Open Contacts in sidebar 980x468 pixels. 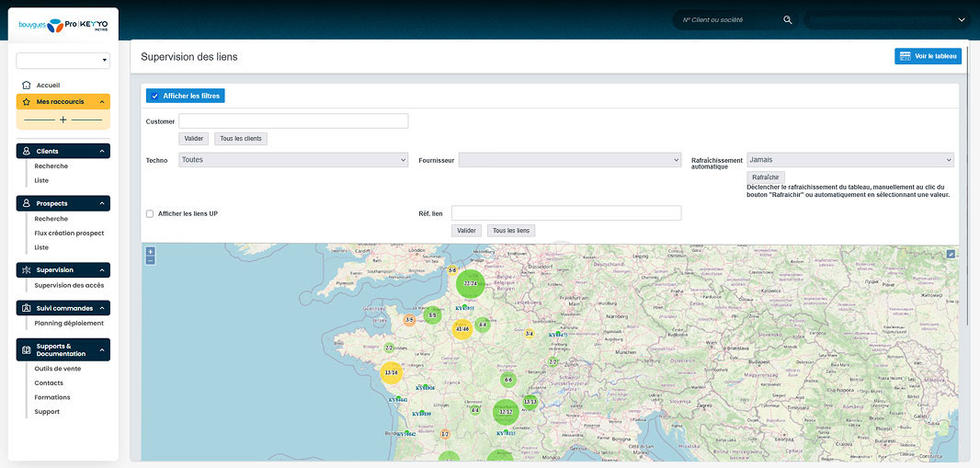pos(49,383)
